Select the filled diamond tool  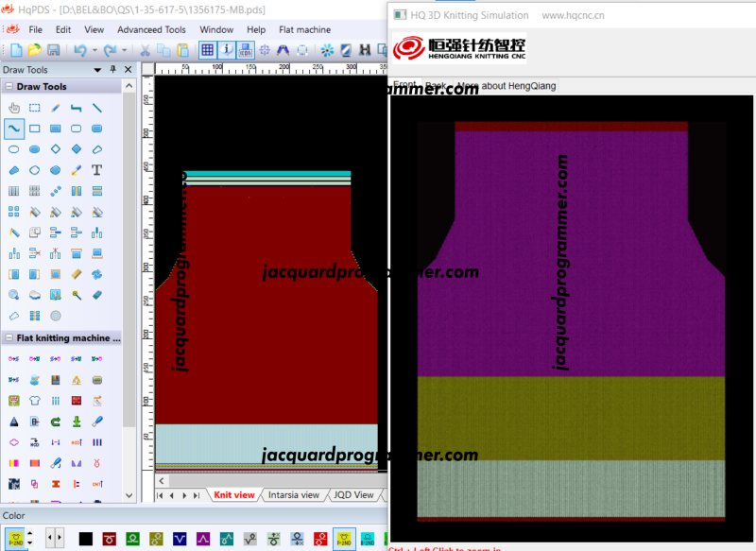(77, 149)
